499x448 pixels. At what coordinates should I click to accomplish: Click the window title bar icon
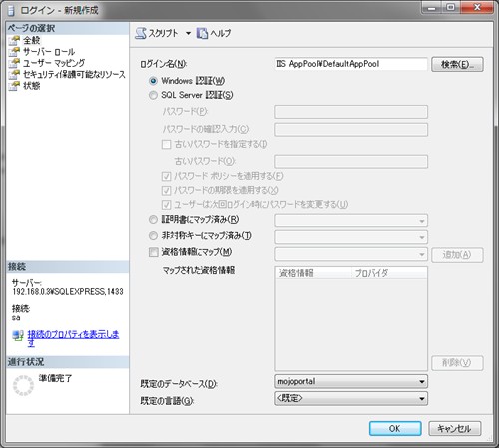(x=11, y=11)
